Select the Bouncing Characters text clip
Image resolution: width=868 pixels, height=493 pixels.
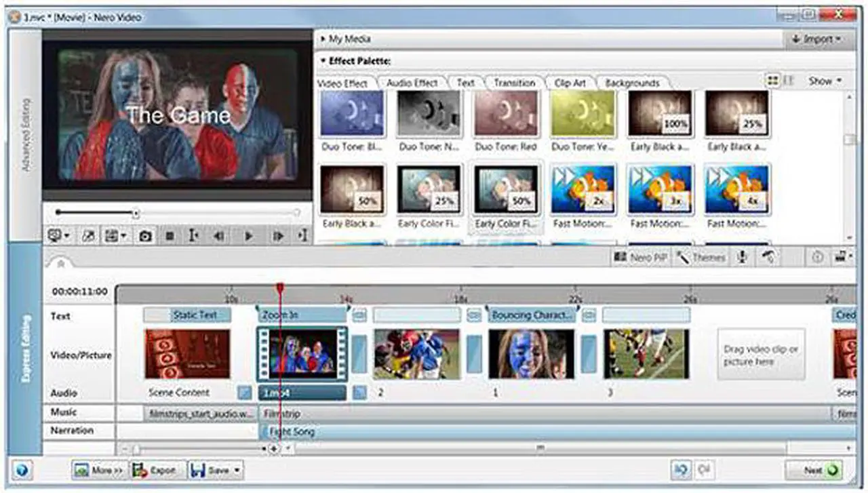(532, 315)
